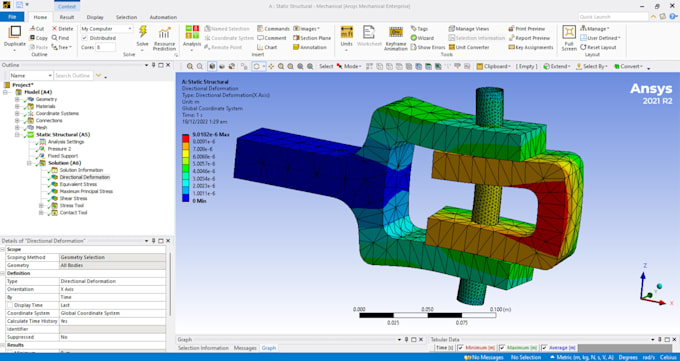The height and width of the screenshot is (361, 680).
Task: Open Manage Views
Action: pyautogui.click(x=468, y=29)
